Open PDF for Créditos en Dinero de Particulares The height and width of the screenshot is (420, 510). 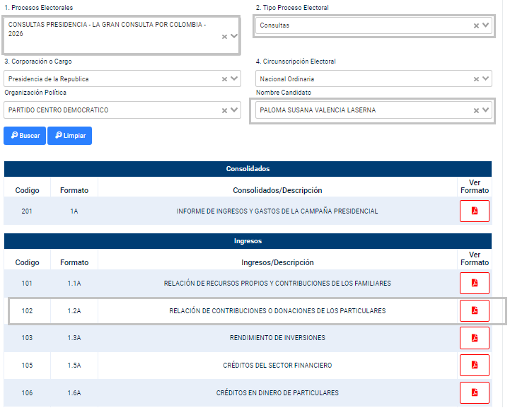(474, 392)
